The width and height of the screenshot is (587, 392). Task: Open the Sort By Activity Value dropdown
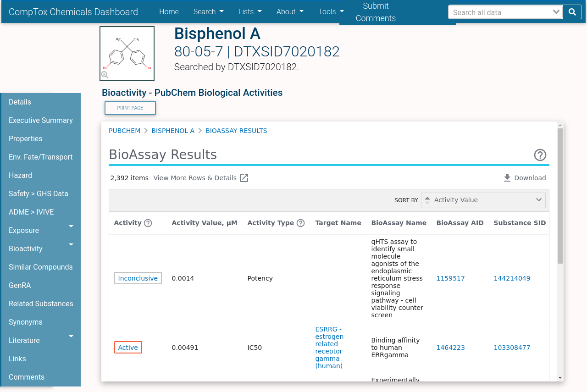click(x=483, y=200)
